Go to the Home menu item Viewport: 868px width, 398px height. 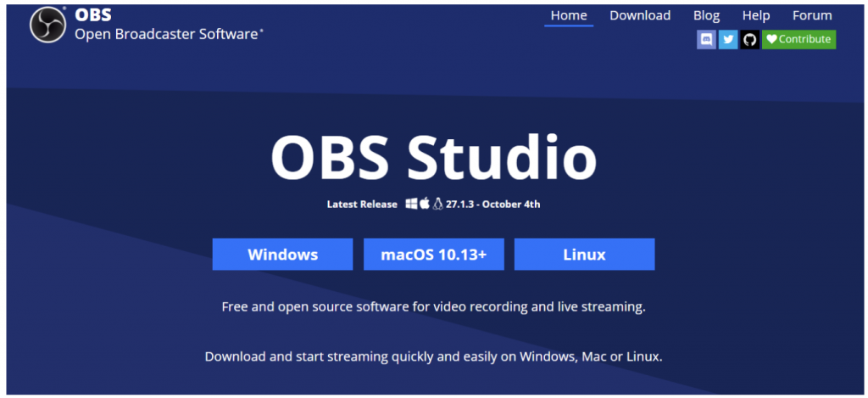pos(569,15)
